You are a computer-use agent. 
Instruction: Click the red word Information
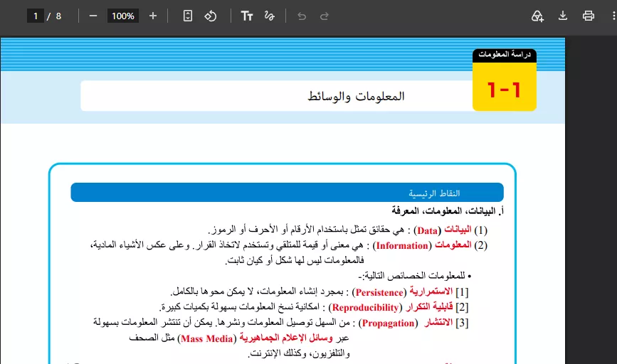pos(402,246)
